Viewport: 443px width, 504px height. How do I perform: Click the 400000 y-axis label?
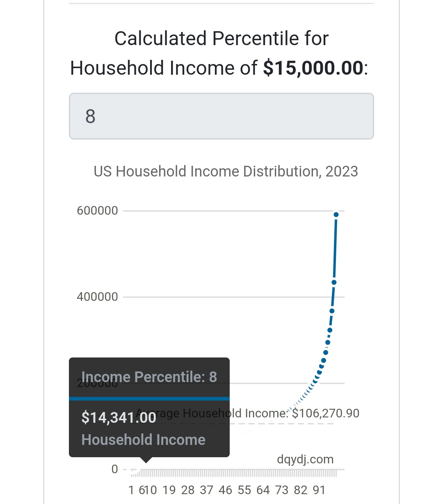[97, 297]
